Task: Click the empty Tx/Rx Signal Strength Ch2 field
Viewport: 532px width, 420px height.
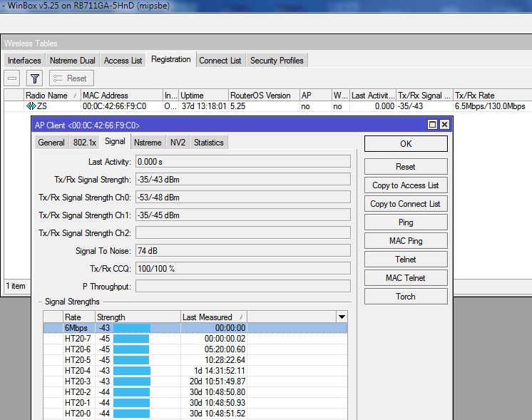Action: tap(243, 232)
